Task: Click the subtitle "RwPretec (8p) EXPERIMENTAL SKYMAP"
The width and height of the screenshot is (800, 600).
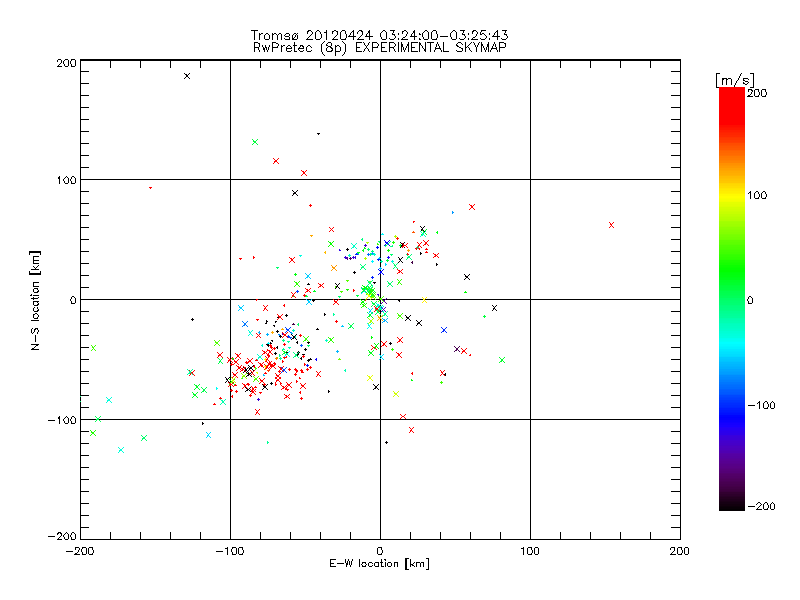Action: pyautogui.click(x=380, y=47)
